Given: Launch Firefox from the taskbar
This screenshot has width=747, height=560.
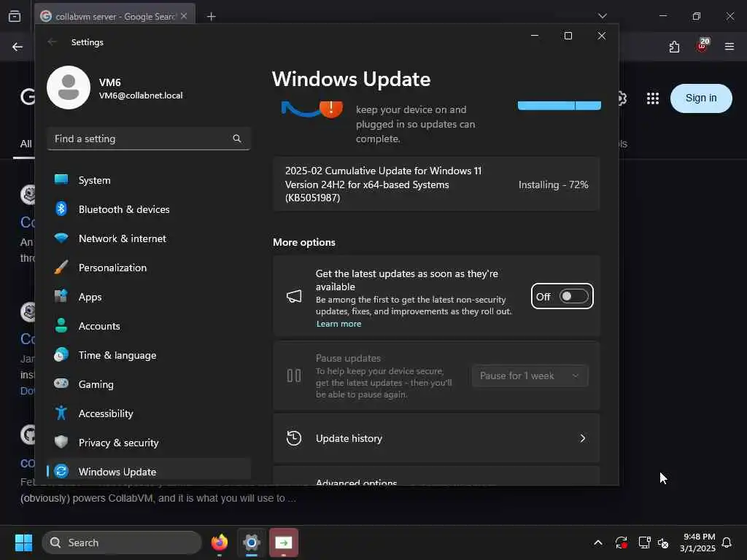Looking at the screenshot, I should click(x=220, y=542).
